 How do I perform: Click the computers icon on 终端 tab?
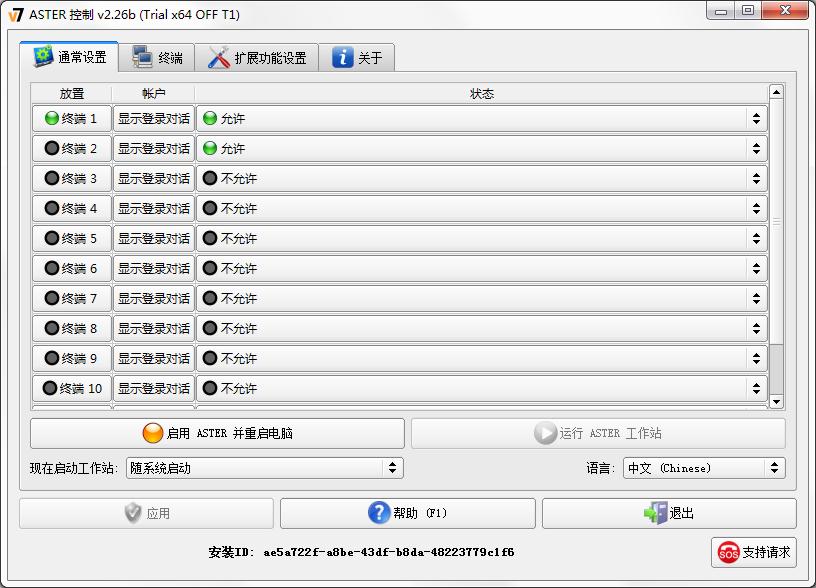coord(142,57)
